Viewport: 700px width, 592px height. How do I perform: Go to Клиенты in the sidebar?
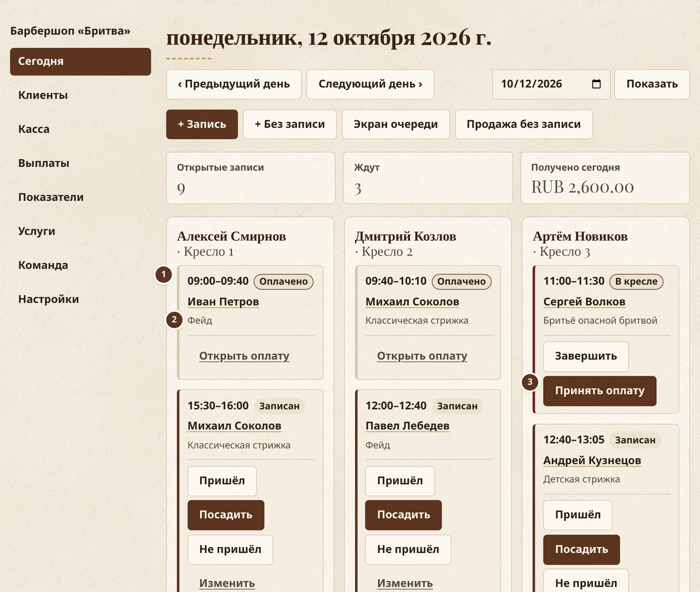click(80, 95)
